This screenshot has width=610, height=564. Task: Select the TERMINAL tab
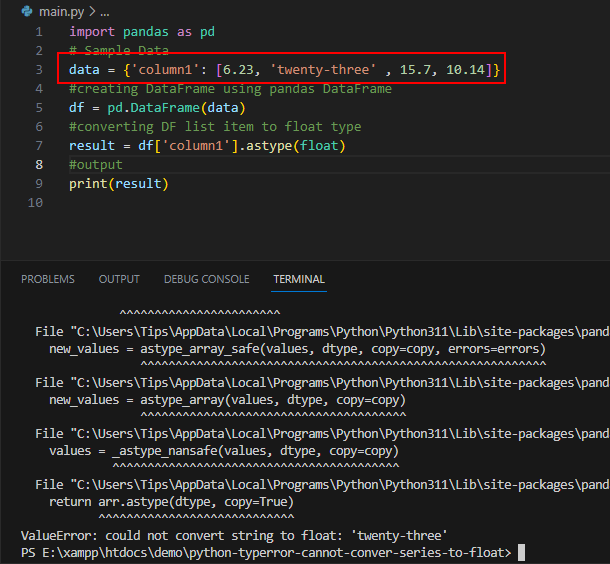[299, 279]
